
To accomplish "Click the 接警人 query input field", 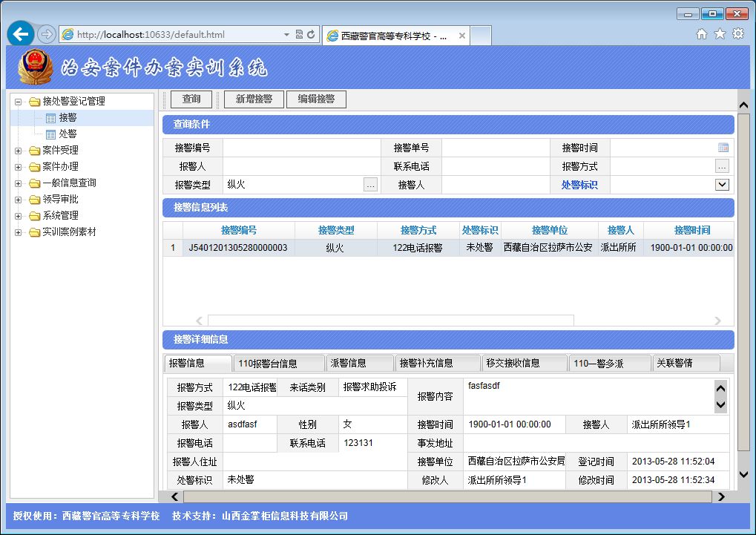I will click(x=496, y=185).
